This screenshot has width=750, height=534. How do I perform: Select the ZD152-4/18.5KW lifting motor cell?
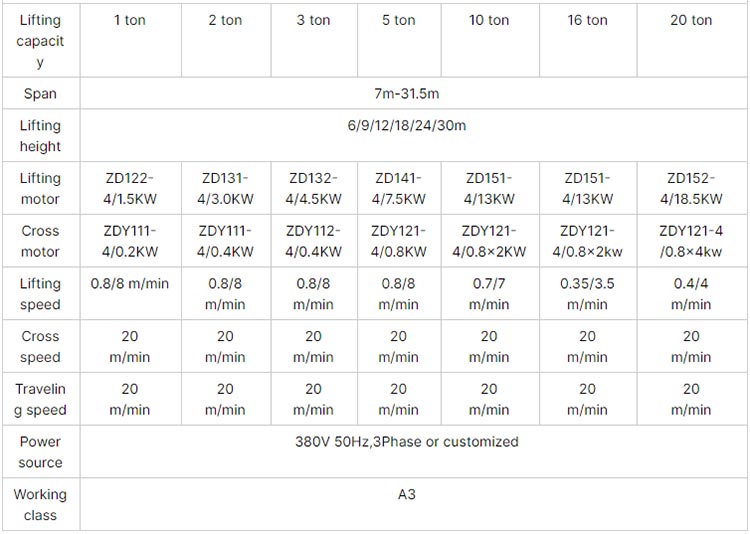point(691,189)
